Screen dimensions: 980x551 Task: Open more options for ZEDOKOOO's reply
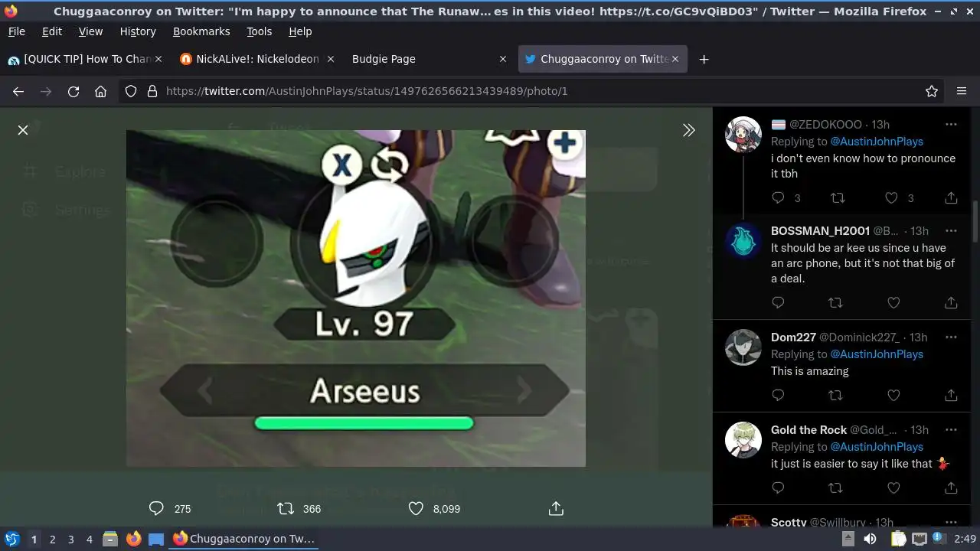click(951, 124)
